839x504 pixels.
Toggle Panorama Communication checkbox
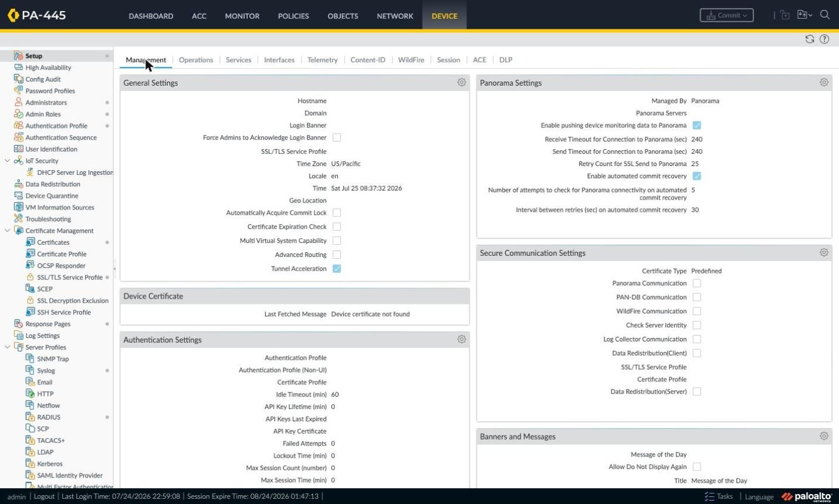point(697,283)
